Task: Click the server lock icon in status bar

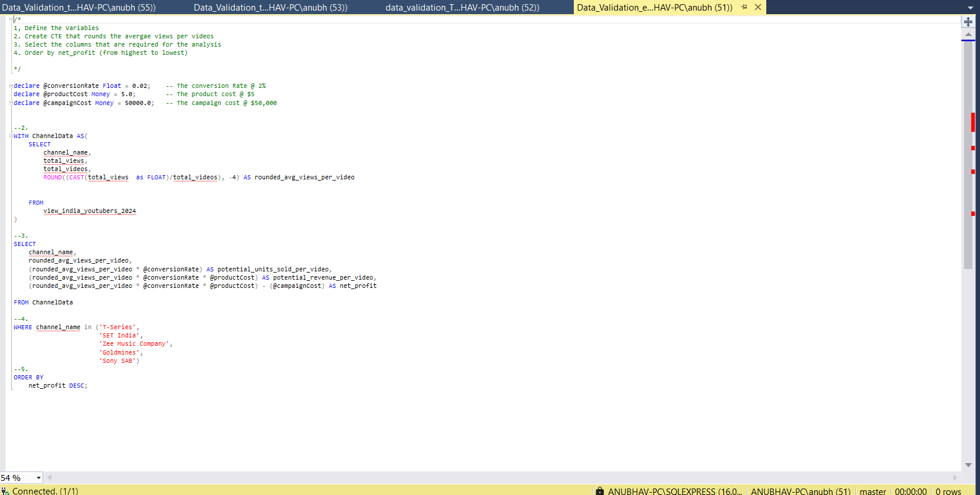Action: tap(600, 491)
